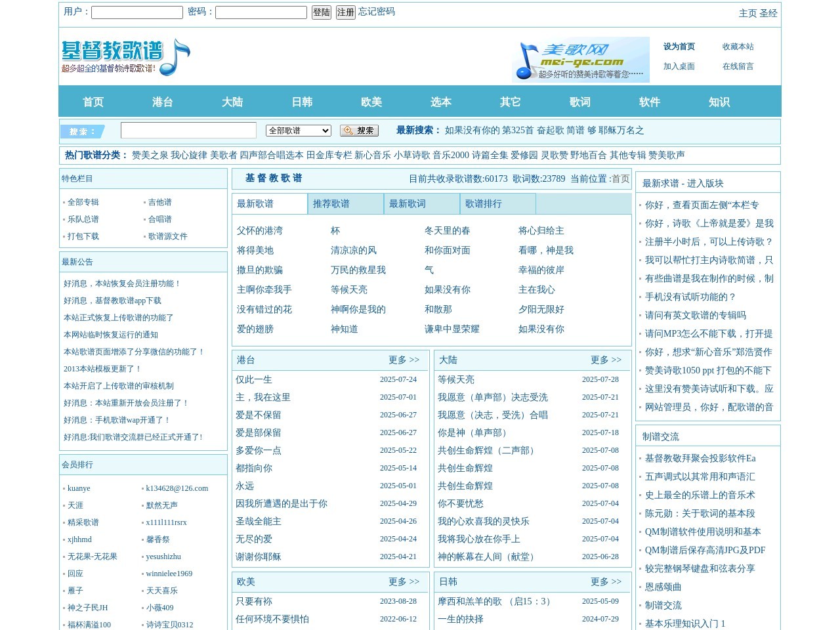Viewport: 840px width, 630px height.
Task: Click 收藏本站 to bookmark the site
Action: pos(738,46)
